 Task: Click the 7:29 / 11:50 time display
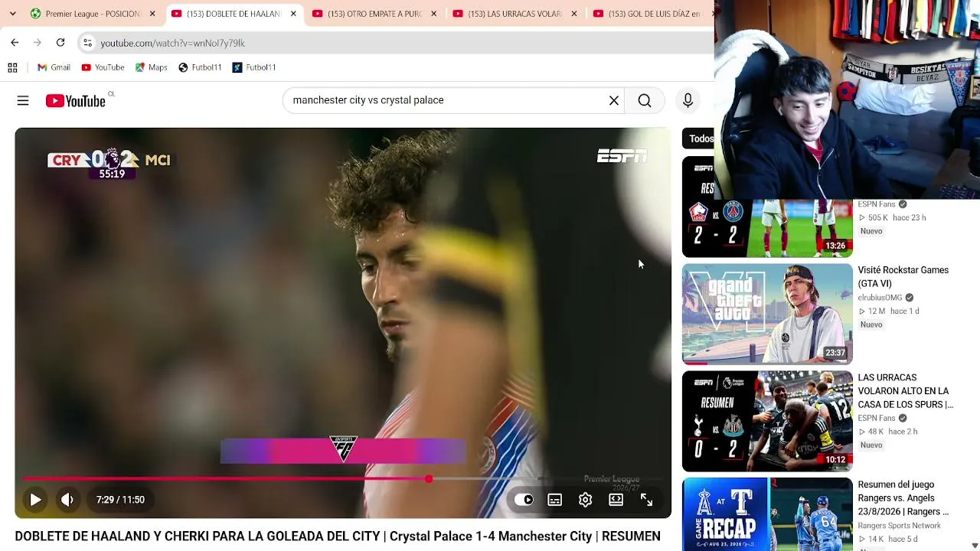pyautogui.click(x=120, y=500)
